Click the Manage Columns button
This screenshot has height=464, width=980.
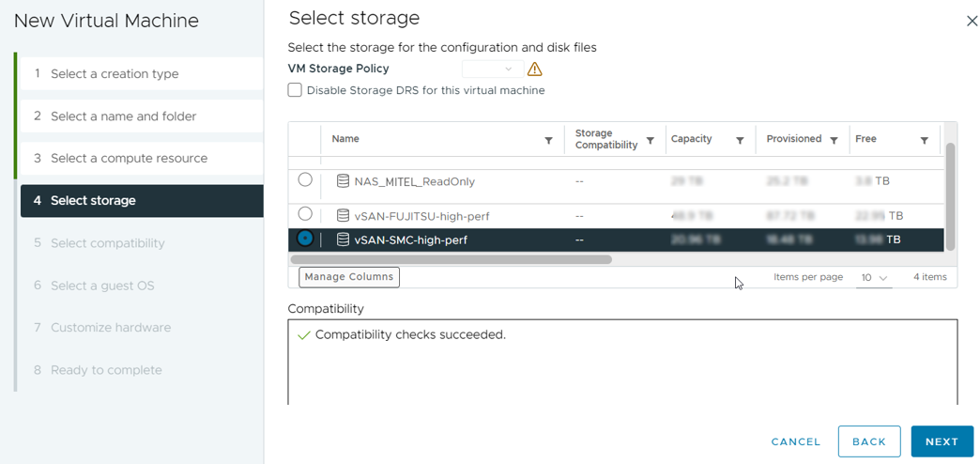point(349,277)
